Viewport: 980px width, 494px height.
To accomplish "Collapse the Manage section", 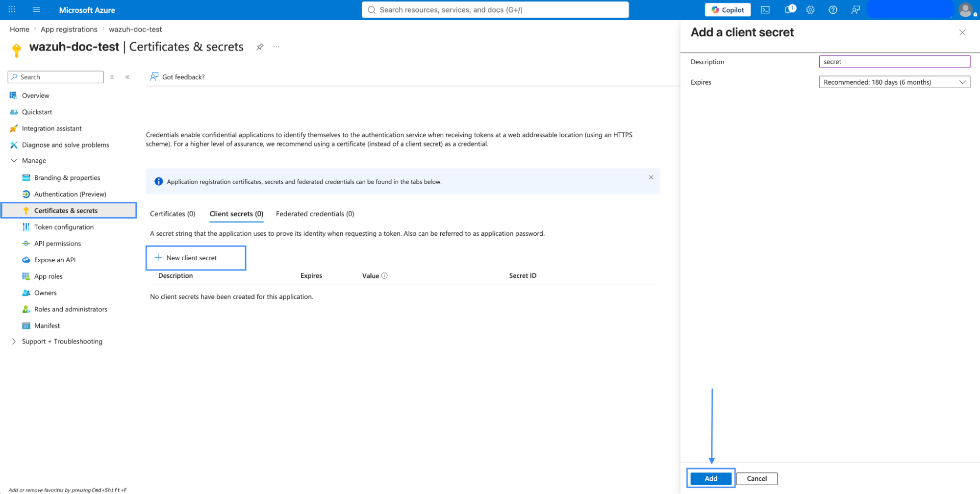I will coord(14,161).
